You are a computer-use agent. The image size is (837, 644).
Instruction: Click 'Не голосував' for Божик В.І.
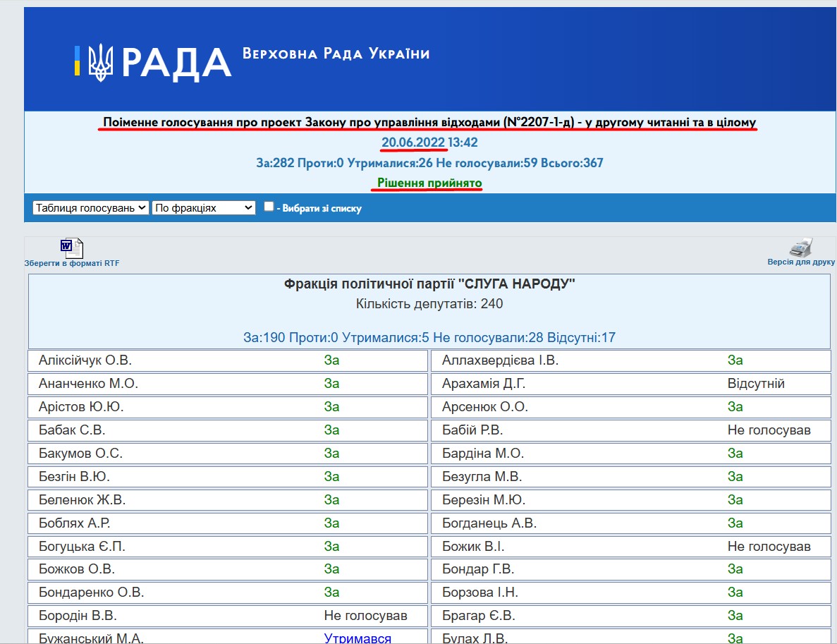coord(769,546)
